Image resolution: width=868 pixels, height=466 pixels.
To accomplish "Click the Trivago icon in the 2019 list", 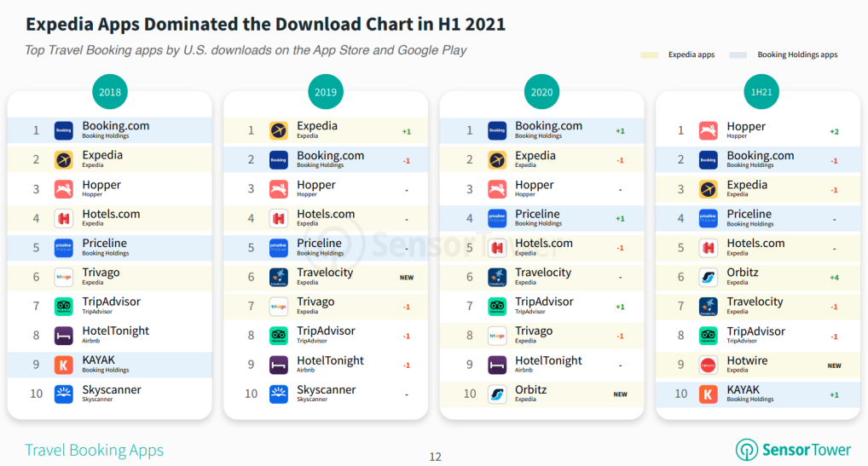I will click(x=279, y=306).
